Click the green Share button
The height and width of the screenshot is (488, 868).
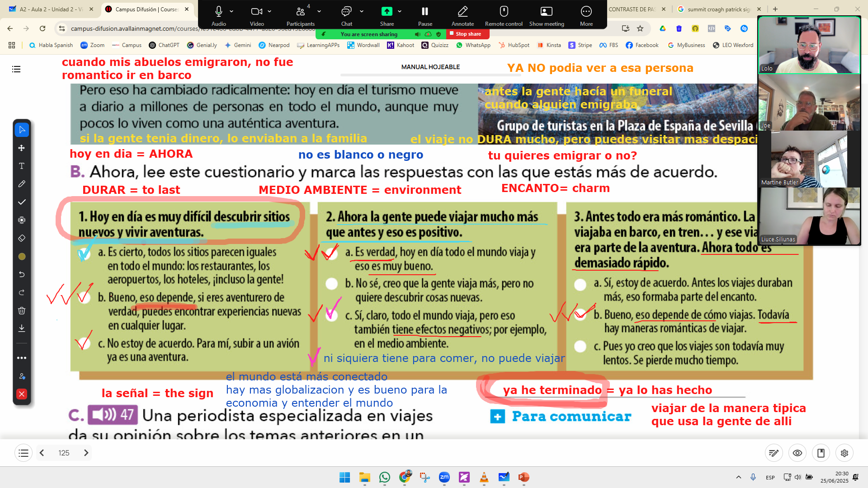point(387,16)
